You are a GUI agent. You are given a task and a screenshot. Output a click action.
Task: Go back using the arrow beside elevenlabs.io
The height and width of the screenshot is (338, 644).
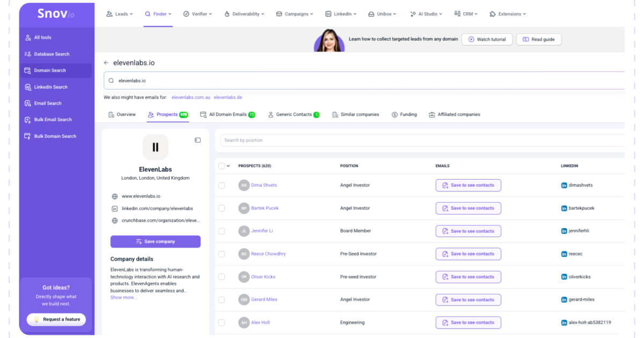pos(106,63)
